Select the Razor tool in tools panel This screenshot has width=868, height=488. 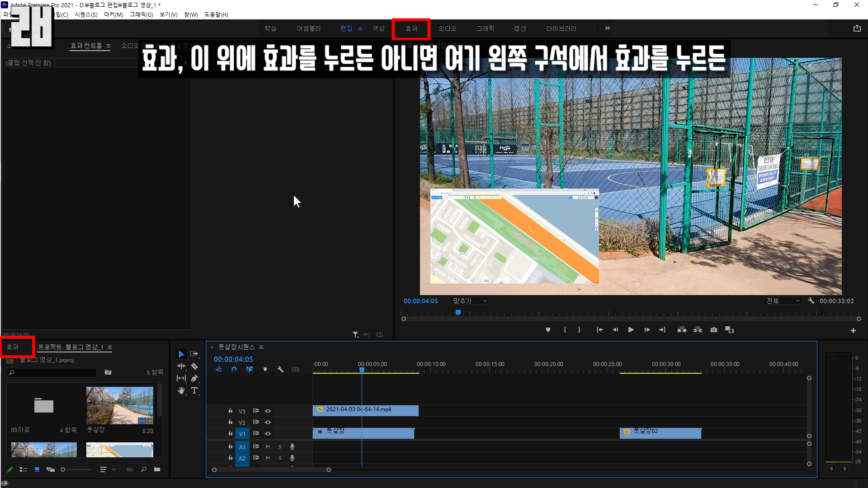(194, 366)
